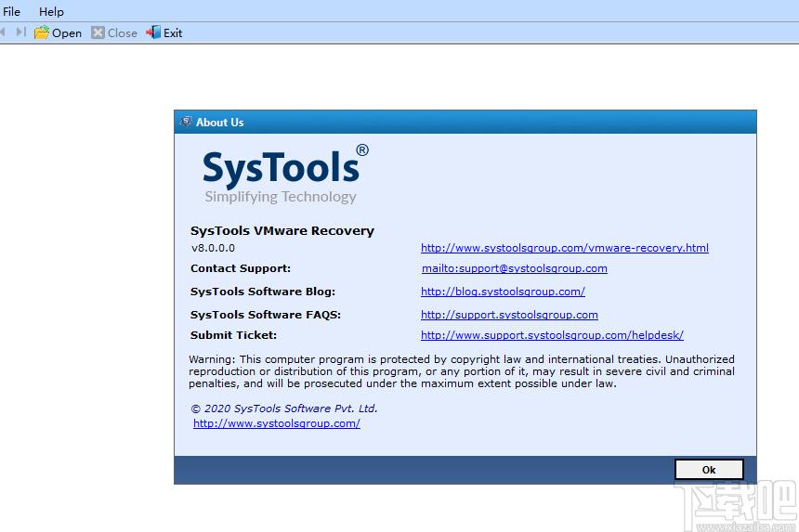This screenshot has width=799, height=532.
Task: Click the Contact Support label
Action: point(241,268)
